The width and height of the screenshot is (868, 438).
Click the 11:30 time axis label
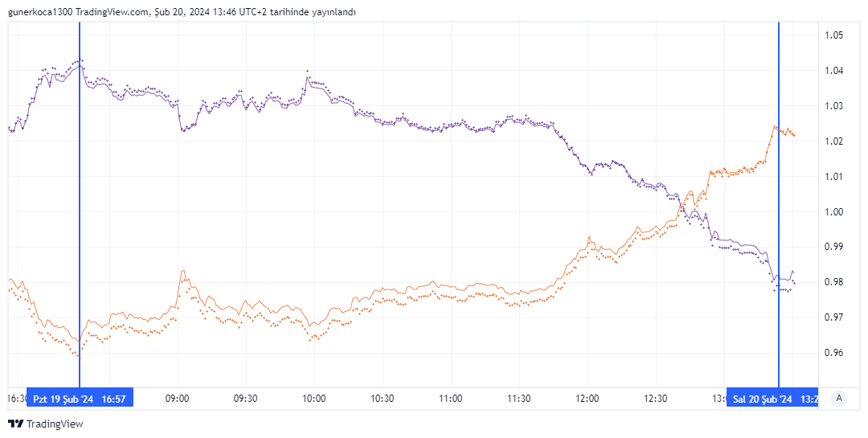[x=518, y=399]
